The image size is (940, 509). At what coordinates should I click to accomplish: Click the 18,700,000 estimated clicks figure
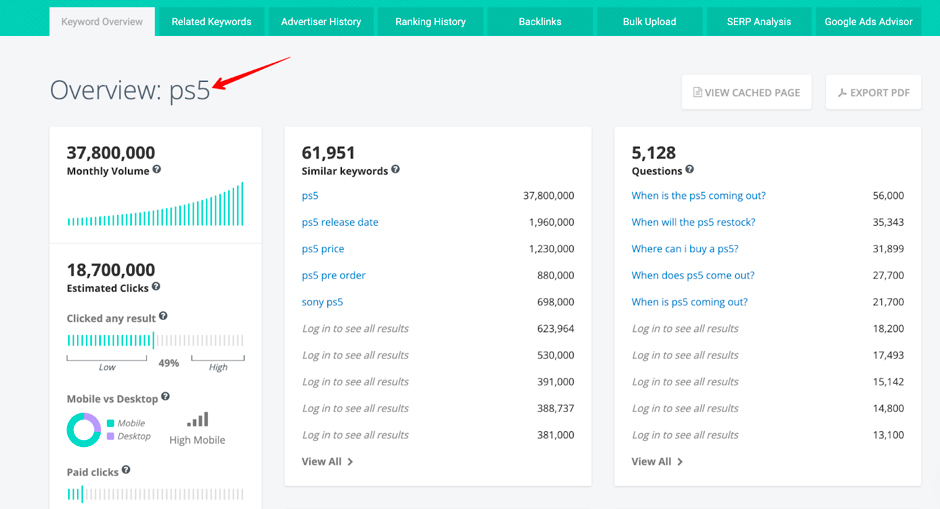pos(111,270)
